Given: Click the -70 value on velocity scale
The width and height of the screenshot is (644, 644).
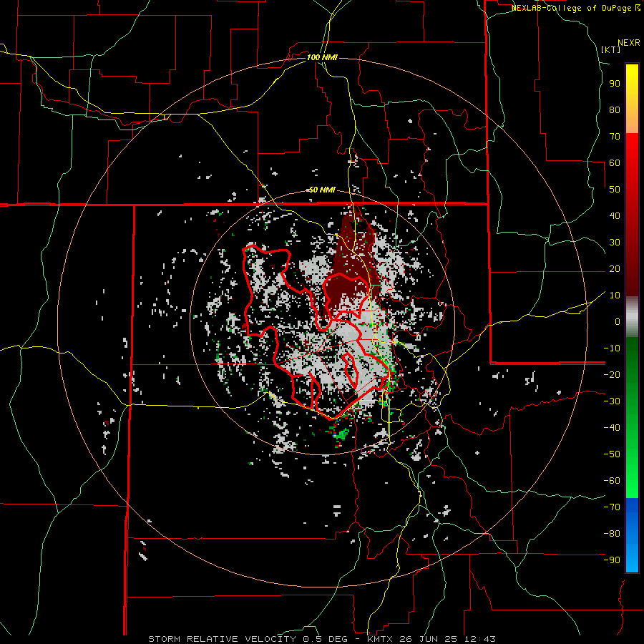Looking at the screenshot, I should click(612, 507).
